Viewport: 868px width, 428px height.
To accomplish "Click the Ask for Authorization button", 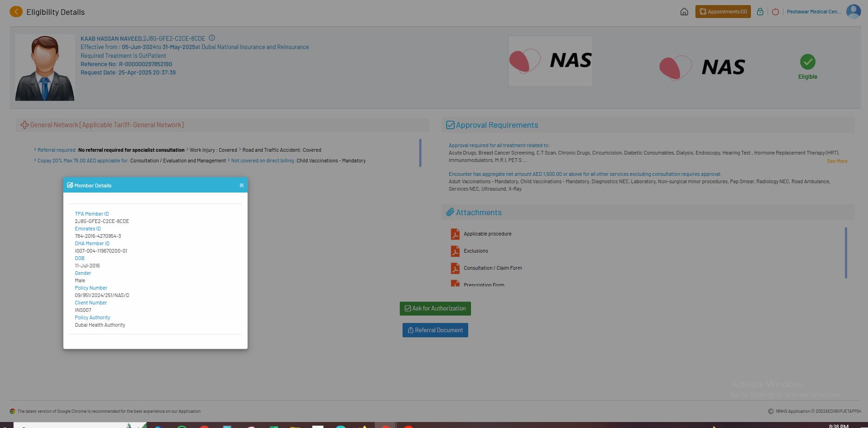I will tap(435, 309).
